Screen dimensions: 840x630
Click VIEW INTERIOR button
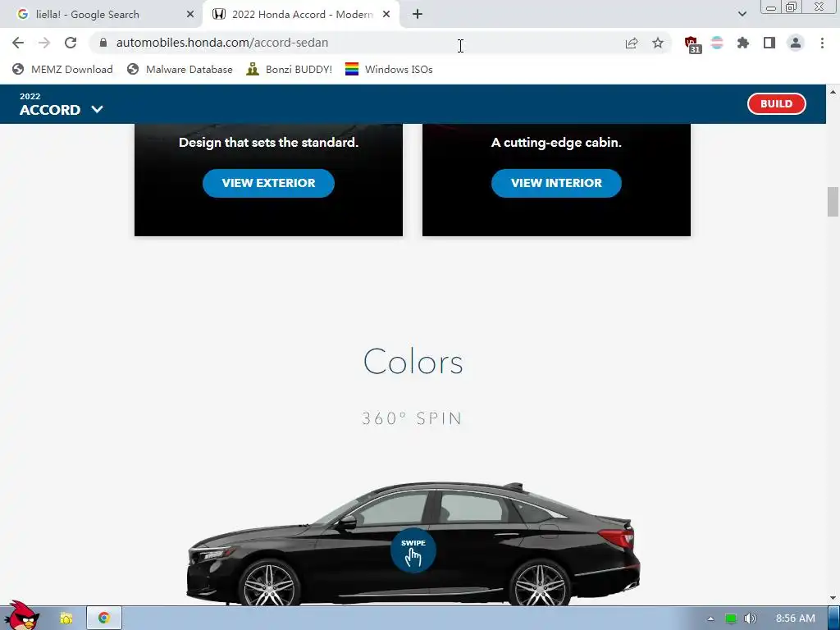556,183
